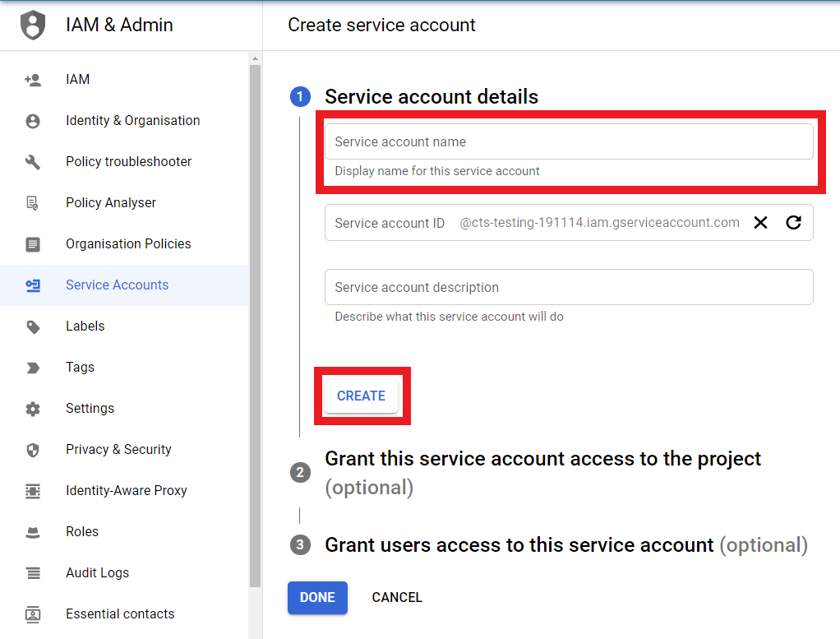Navigate to Privacy & Security
Viewport: 840px width, 639px height.
124,450
